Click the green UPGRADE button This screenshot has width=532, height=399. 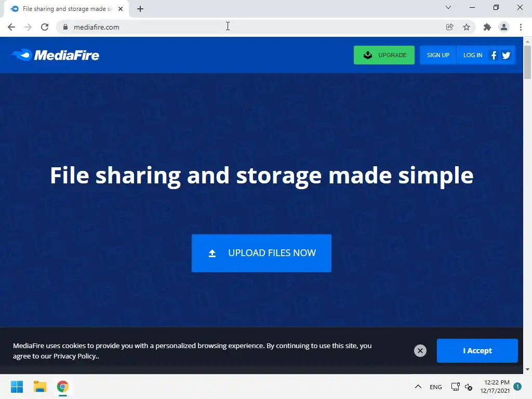[384, 55]
